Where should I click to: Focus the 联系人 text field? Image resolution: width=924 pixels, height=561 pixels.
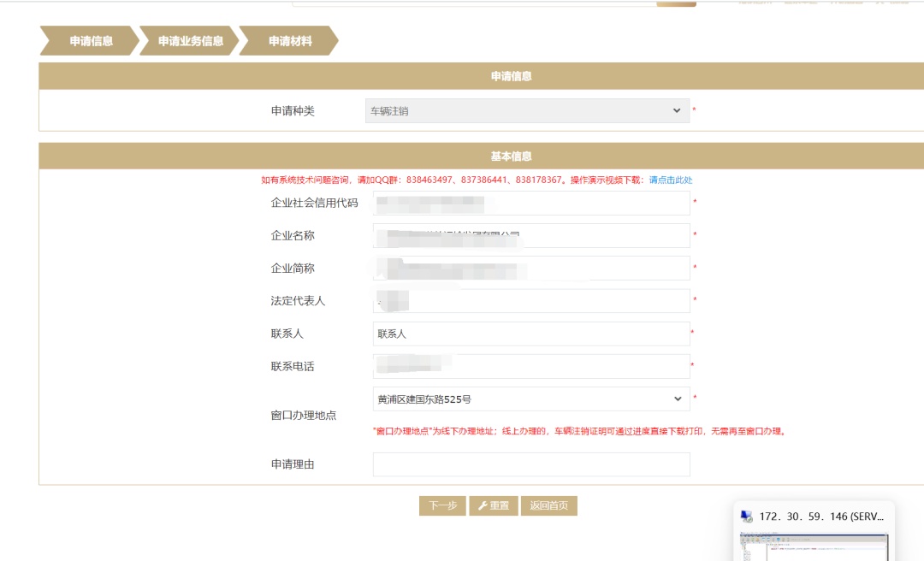click(x=530, y=334)
